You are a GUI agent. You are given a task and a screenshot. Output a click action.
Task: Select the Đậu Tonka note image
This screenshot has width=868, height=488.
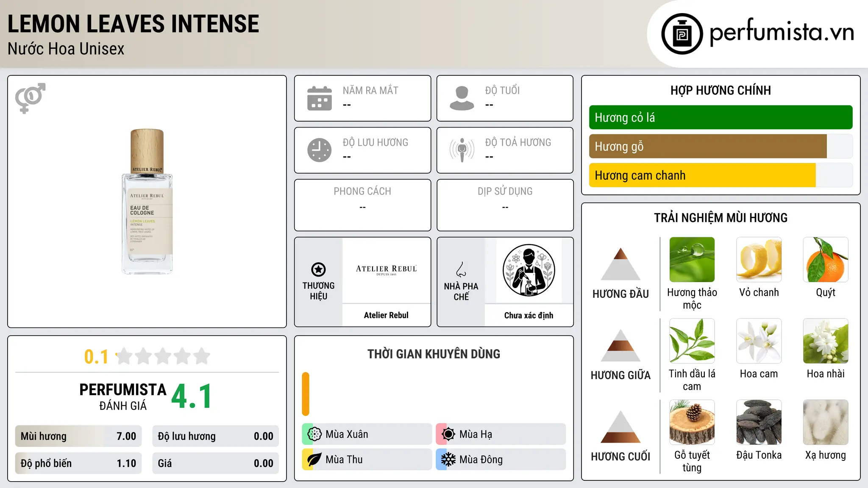(759, 422)
